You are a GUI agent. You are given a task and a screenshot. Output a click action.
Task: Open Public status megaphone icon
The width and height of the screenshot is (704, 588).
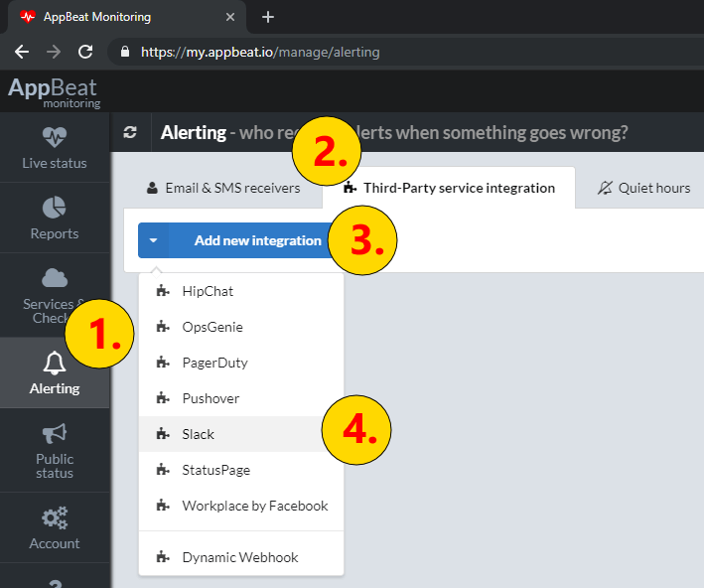pos(55,433)
